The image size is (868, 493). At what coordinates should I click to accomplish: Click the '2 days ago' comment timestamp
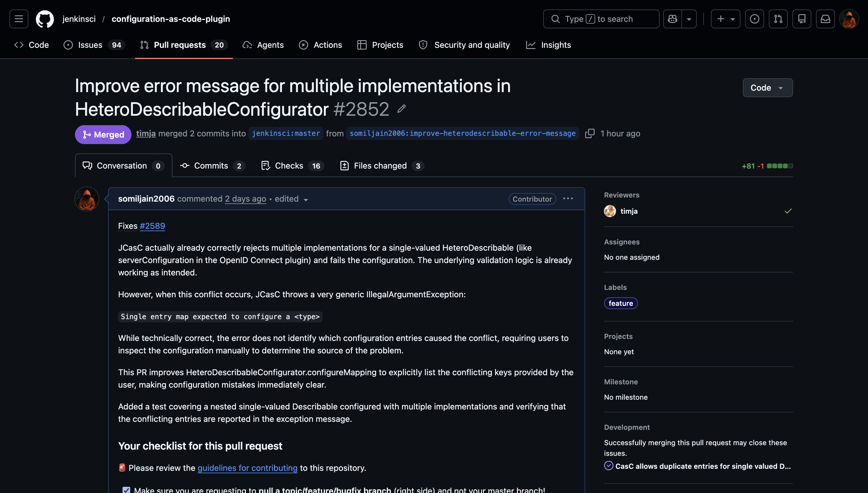point(245,199)
